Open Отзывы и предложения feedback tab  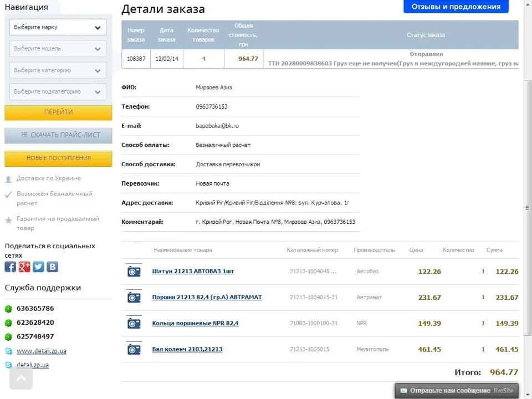click(x=456, y=7)
